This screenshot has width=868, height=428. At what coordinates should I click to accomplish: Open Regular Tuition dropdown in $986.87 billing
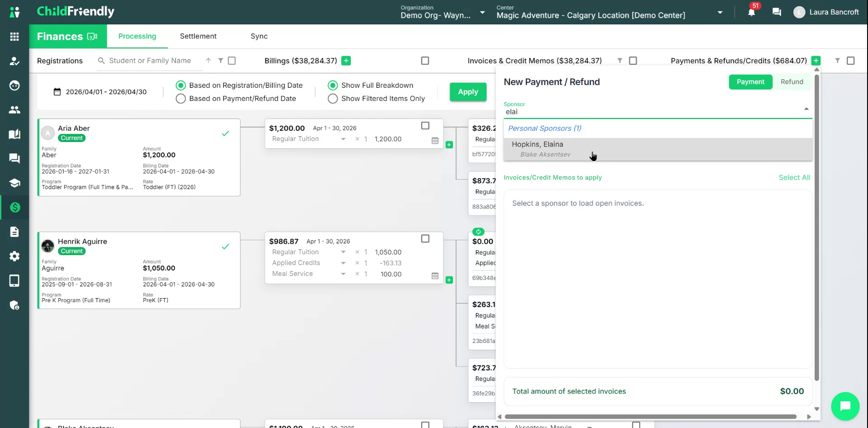(343, 252)
